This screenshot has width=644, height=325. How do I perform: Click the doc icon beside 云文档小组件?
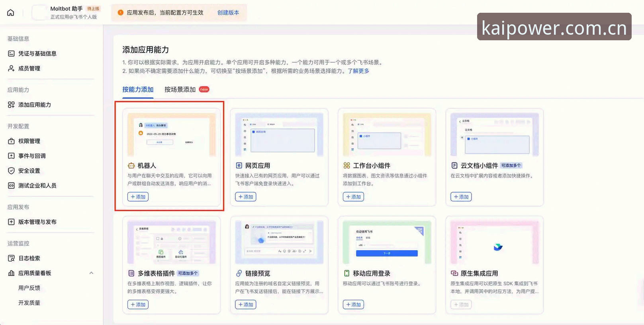tap(454, 165)
